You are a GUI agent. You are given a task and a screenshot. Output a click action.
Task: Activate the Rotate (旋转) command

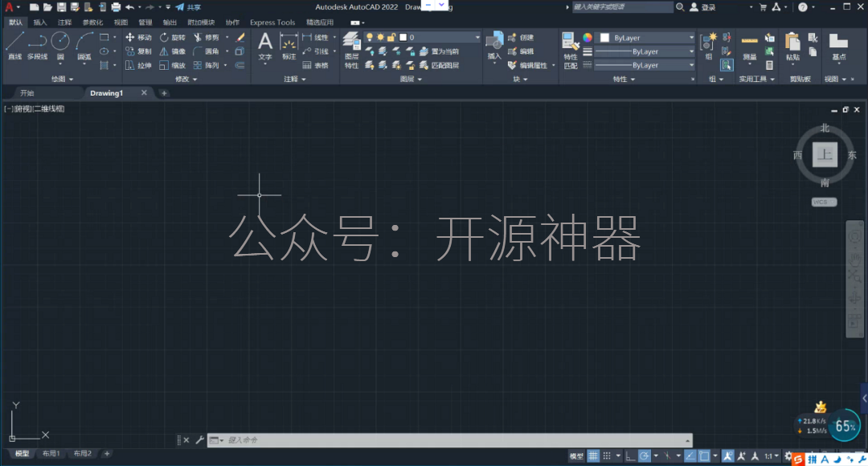pos(172,37)
